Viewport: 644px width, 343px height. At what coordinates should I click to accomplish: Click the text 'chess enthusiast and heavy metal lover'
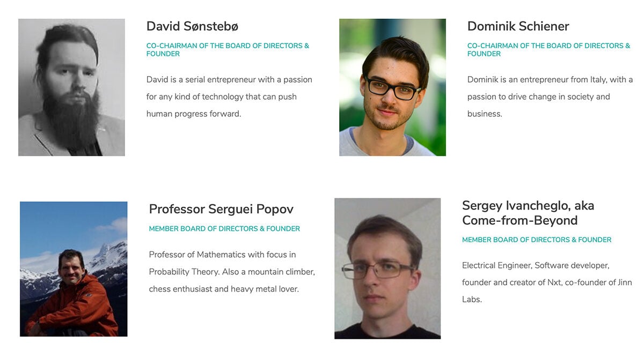(223, 289)
